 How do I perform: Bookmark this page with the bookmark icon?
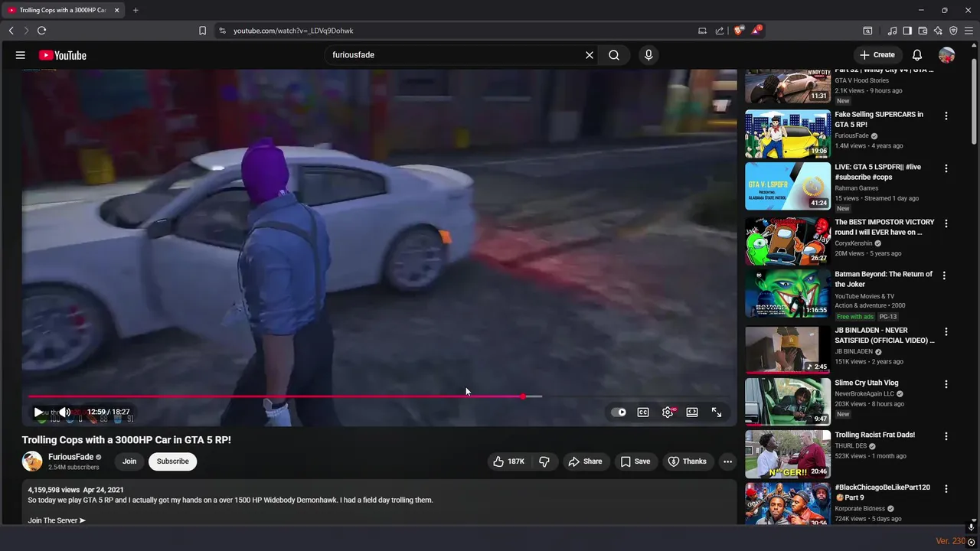[202, 31]
